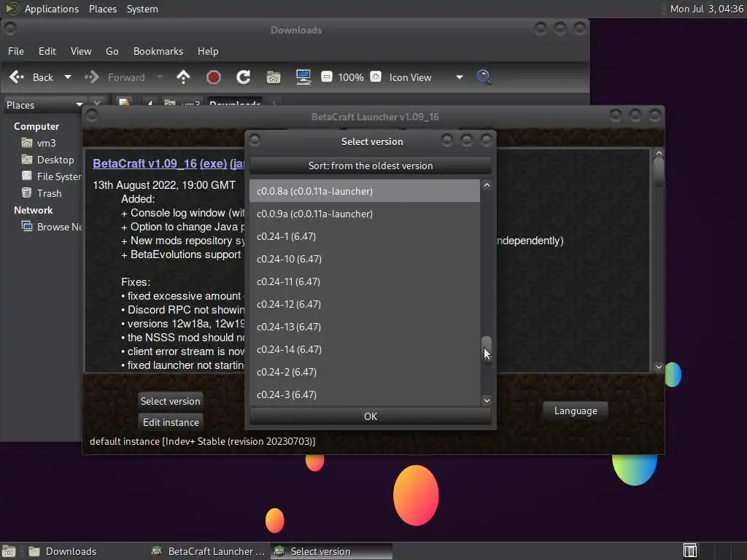The height and width of the screenshot is (560, 747).
Task: Click the Computer icon in toolbar
Action: click(x=303, y=77)
